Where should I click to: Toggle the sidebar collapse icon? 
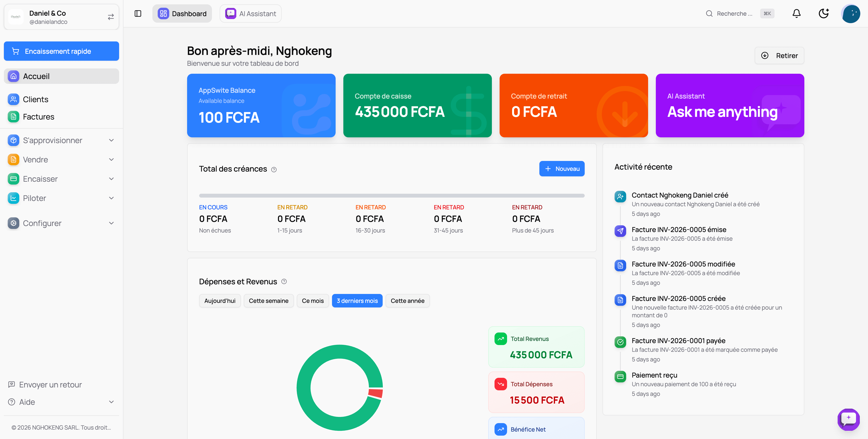tap(138, 13)
